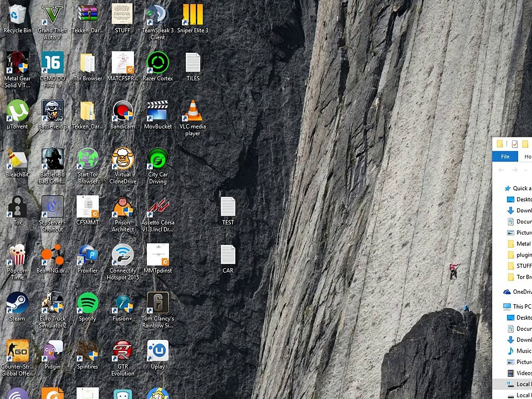Screen dimensions: 532x399
Task: Open the recent locations dropdown in Explorer
Action: click(525, 170)
